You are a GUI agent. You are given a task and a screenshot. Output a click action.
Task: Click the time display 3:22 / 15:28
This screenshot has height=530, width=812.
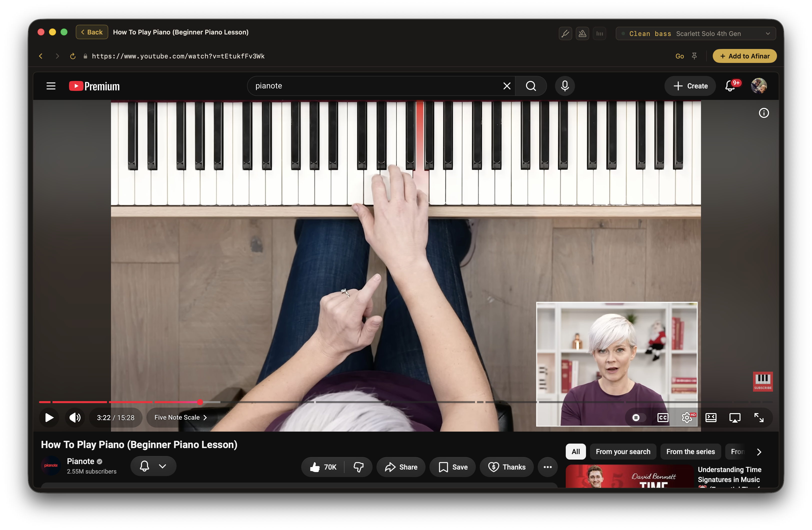116,418
